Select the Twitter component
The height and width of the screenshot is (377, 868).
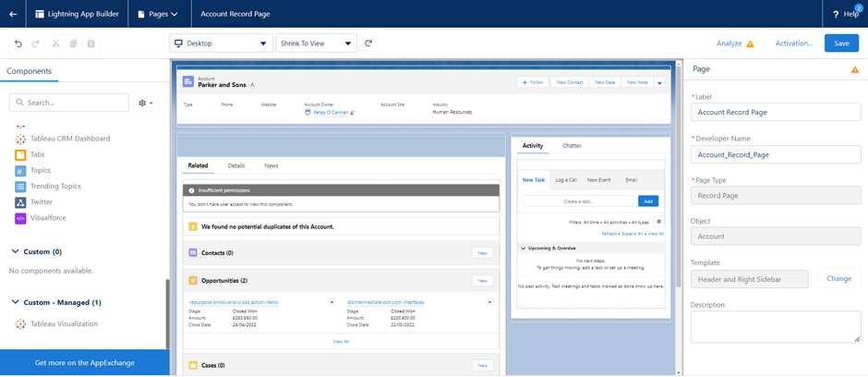click(x=42, y=202)
